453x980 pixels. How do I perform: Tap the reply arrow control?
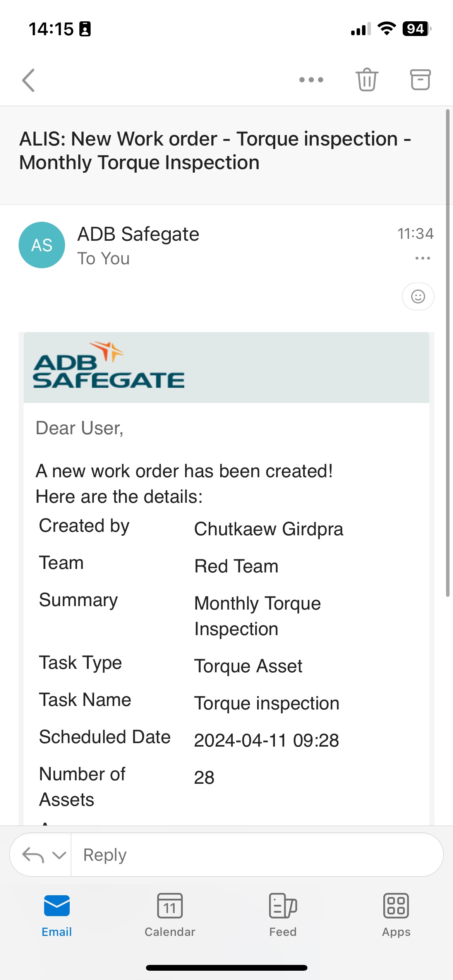(34, 854)
